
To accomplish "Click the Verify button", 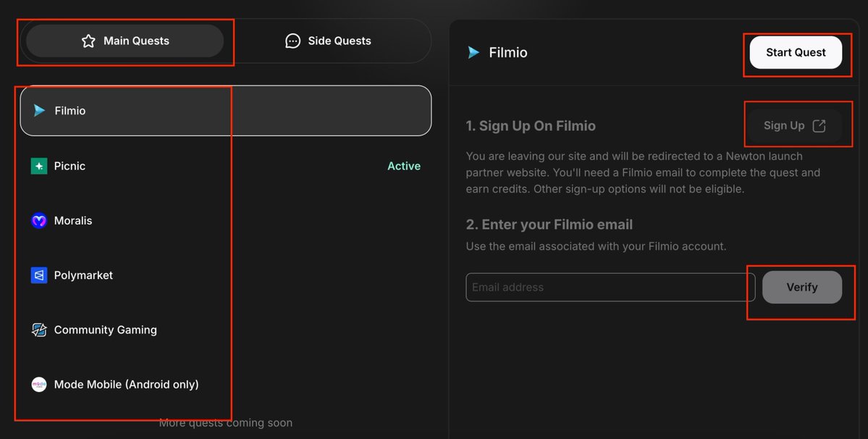I will click(801, 288).
